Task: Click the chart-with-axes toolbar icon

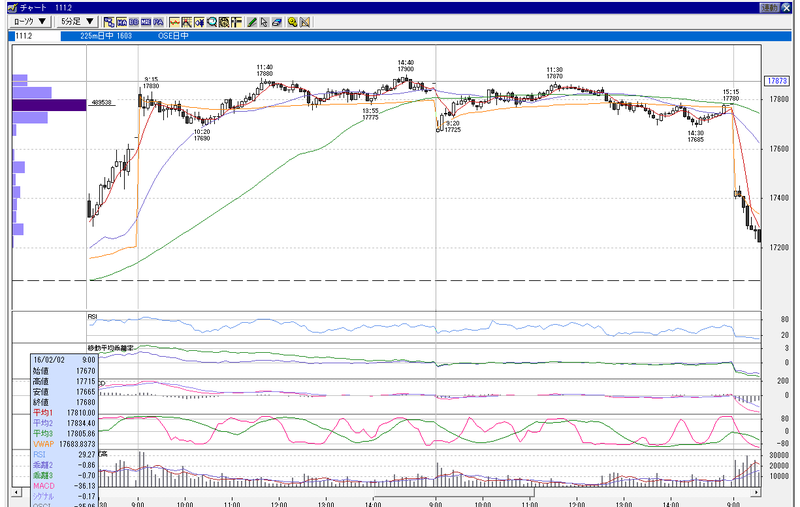Action: click(187, 22)
